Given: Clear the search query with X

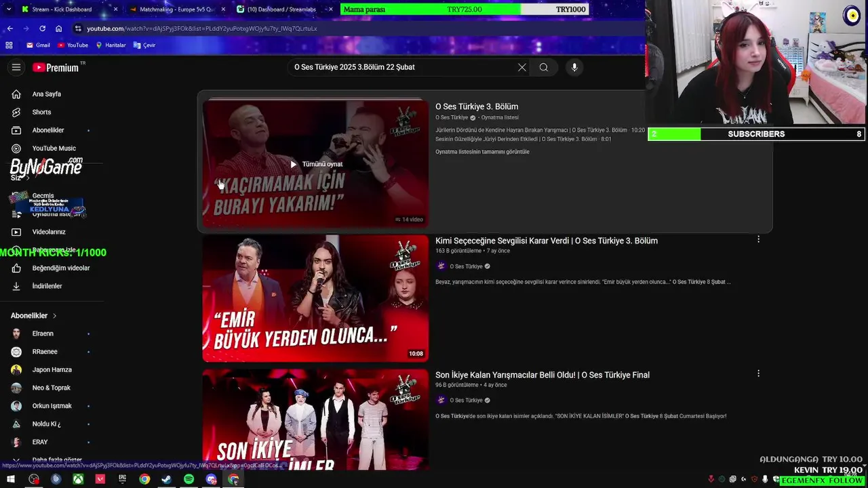Looking at the screenshot, I should pos(521,67).
